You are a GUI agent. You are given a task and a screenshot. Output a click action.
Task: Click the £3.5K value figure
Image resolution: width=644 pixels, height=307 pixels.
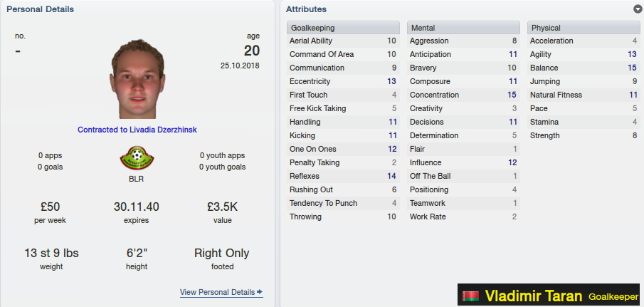(222, 207)
